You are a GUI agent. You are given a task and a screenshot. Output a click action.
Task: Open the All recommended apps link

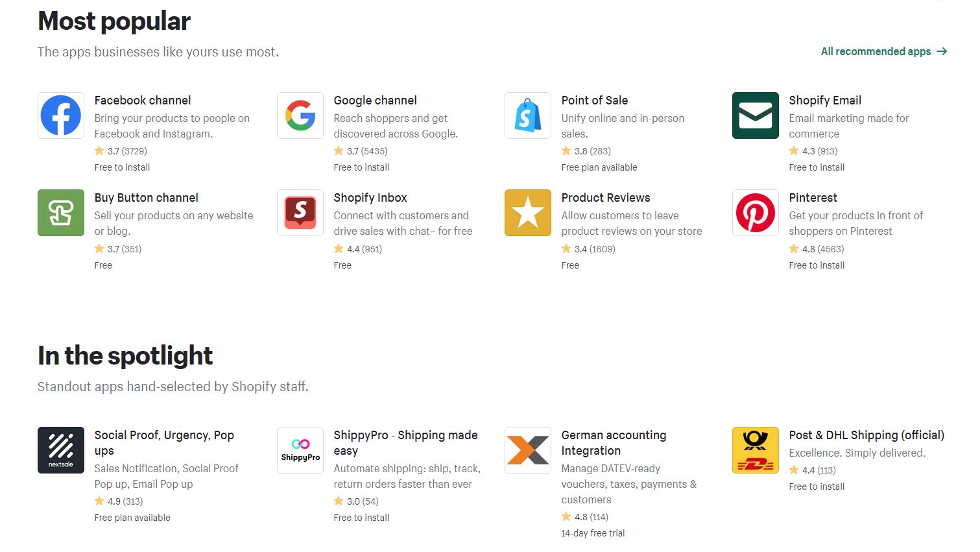click(876, 51)
